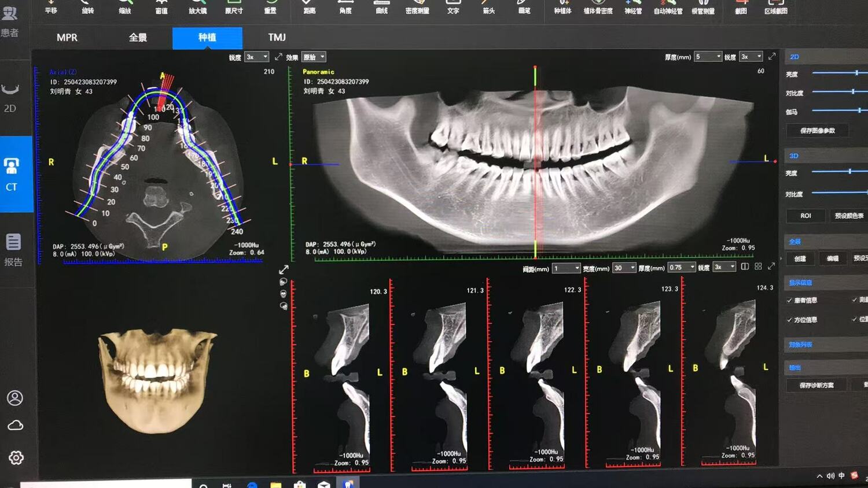Select the 神经管 nerve canal tool

[x=632, y=7]
